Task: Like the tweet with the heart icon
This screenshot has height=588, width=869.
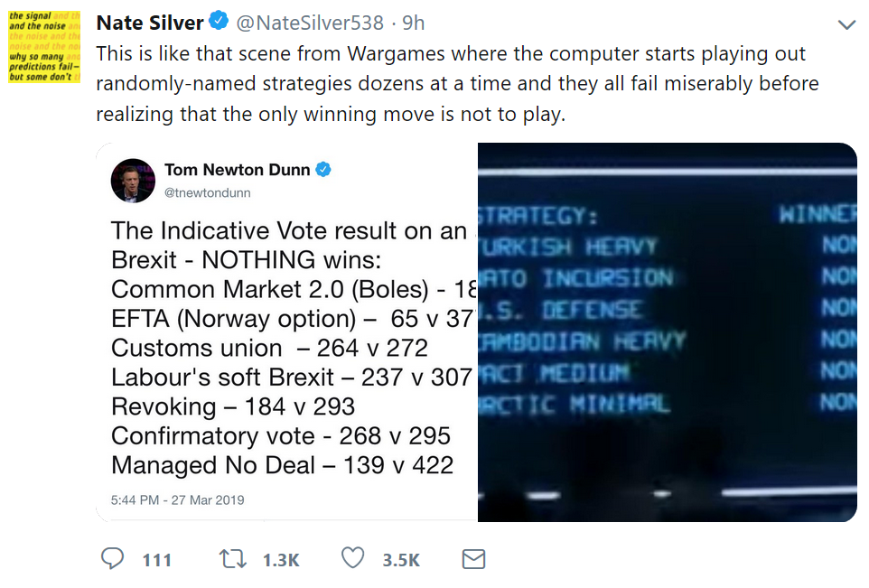Action: (x=352, y=559)
